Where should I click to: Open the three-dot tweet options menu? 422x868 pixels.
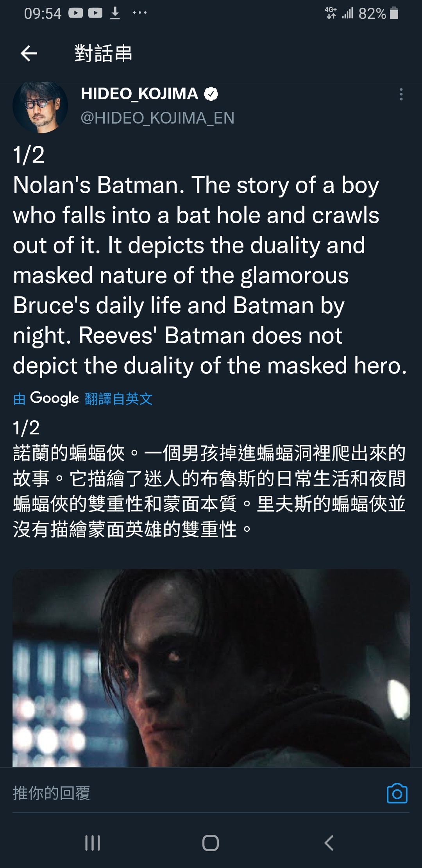[401, 94]
